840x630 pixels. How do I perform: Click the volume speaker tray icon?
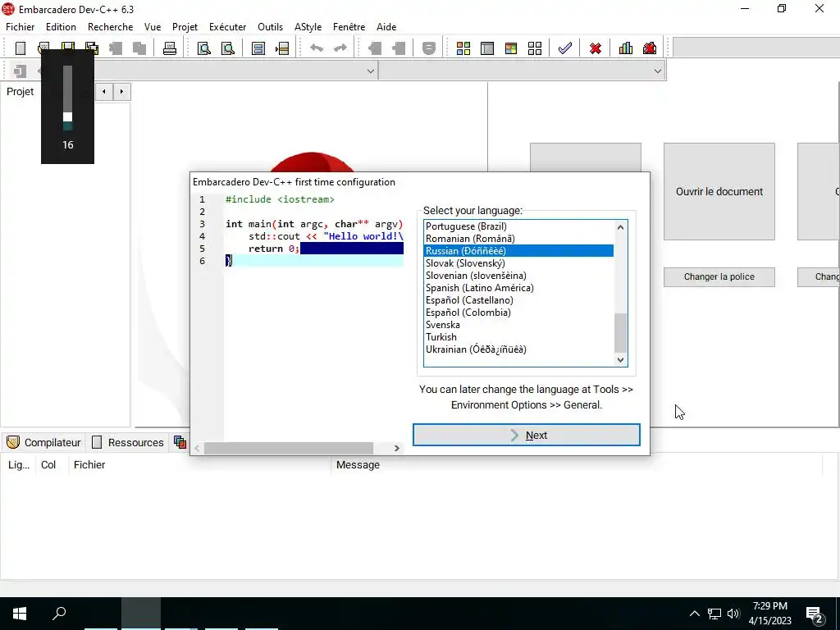733,614
